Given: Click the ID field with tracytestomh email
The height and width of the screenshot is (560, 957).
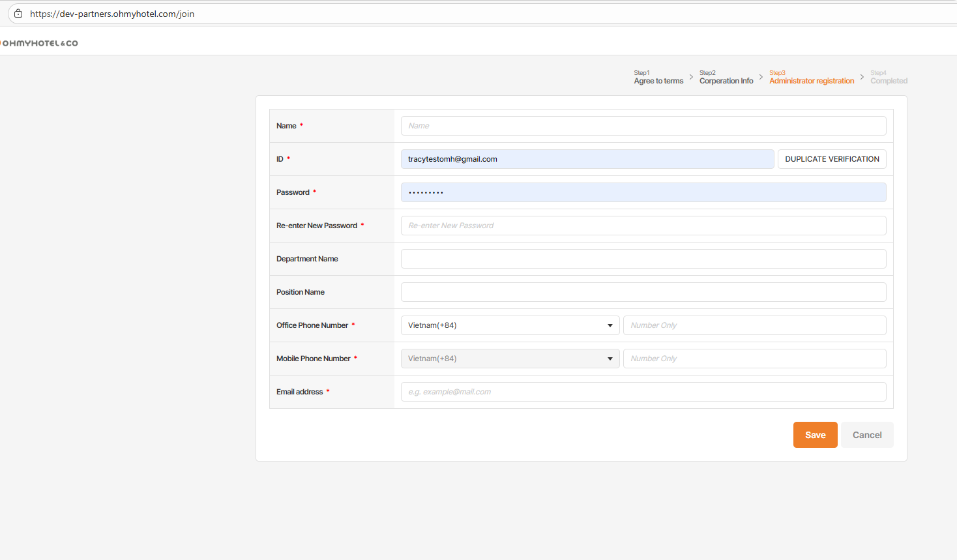Looking at the screenshot, I should [587, 159].
